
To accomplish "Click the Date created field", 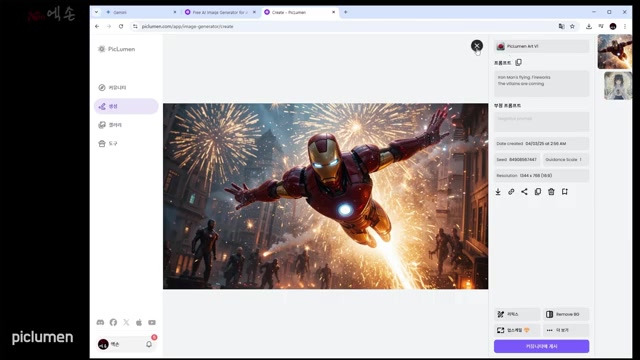I will (x=541, y=144).
